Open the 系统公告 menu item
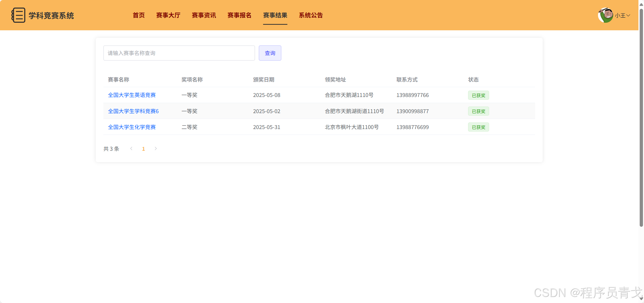The width and height of the screenshot is (644, 303). point(311,15)
